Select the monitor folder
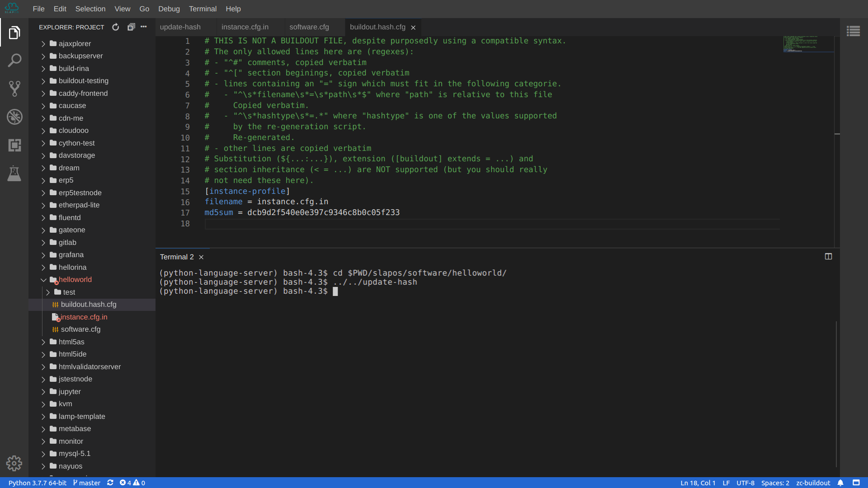Screen dimensions: 868x488 tap(92, 441)
